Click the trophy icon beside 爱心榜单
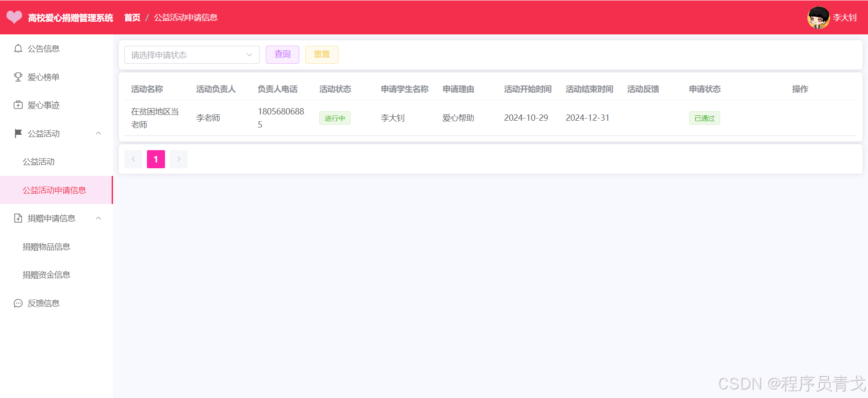 [18, 77]
